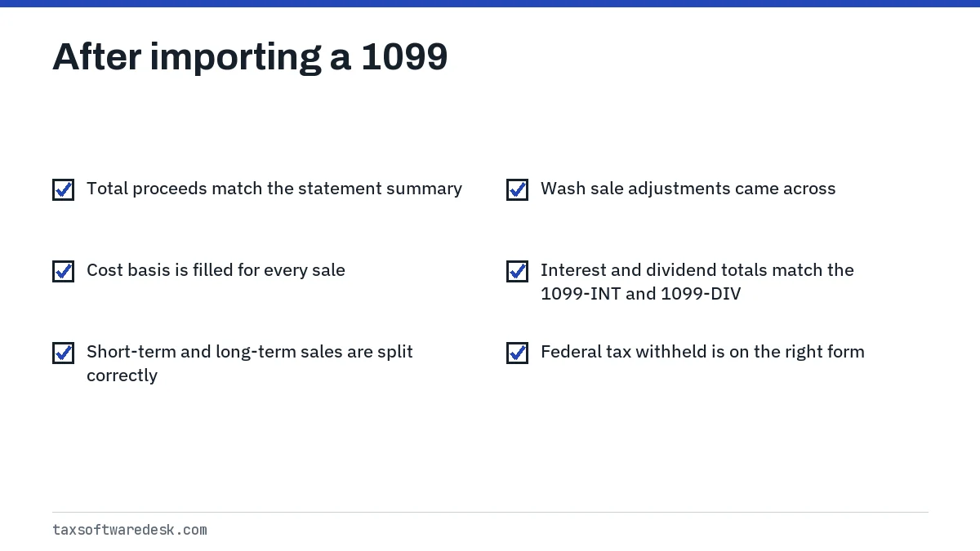Click the 'Interest and dividend totals match the' line

tap(697, 270)
